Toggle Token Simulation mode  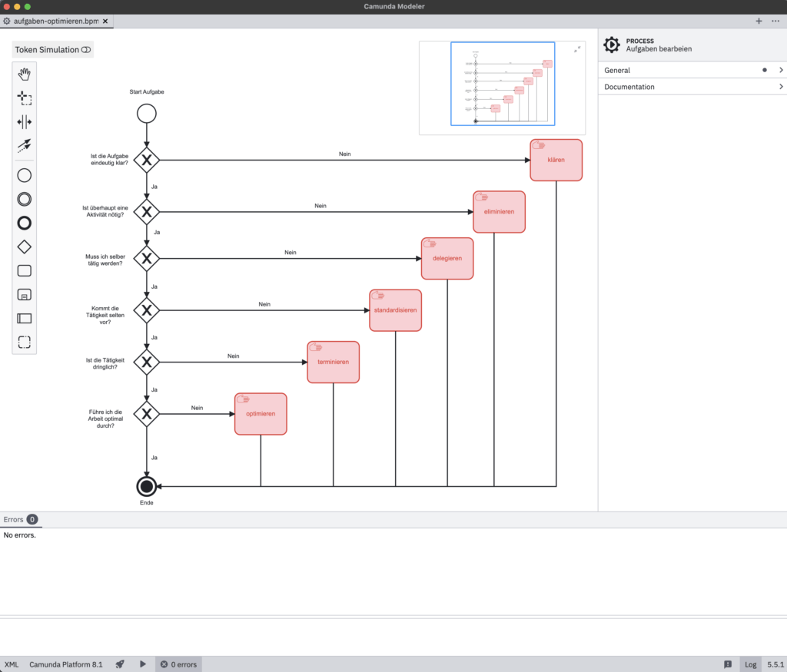tap(51, 48)
